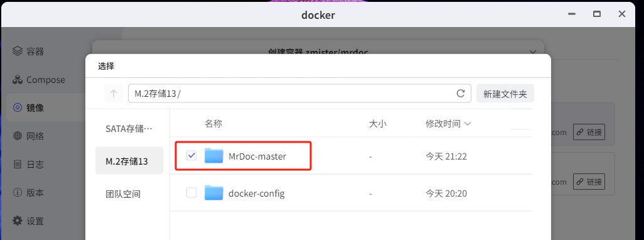
Task: Open the 日志 logs section icon
Action: pos(17,165)
